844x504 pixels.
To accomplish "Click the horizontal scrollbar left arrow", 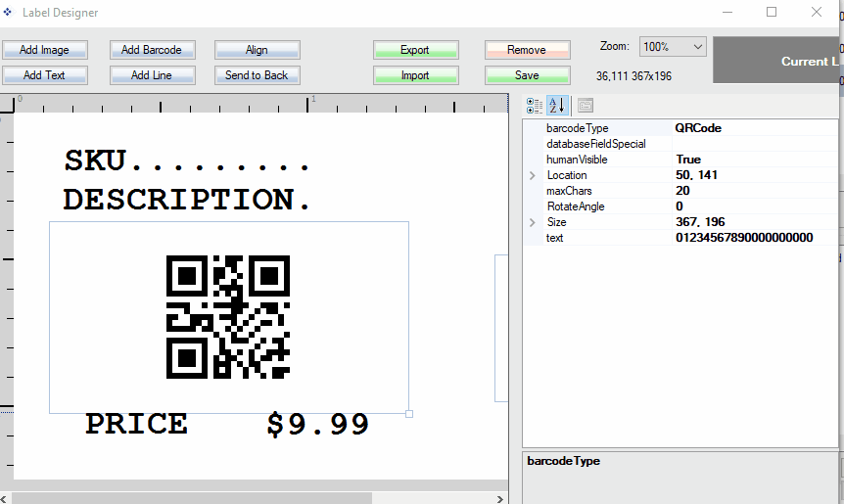I will [x=4, y=499].
